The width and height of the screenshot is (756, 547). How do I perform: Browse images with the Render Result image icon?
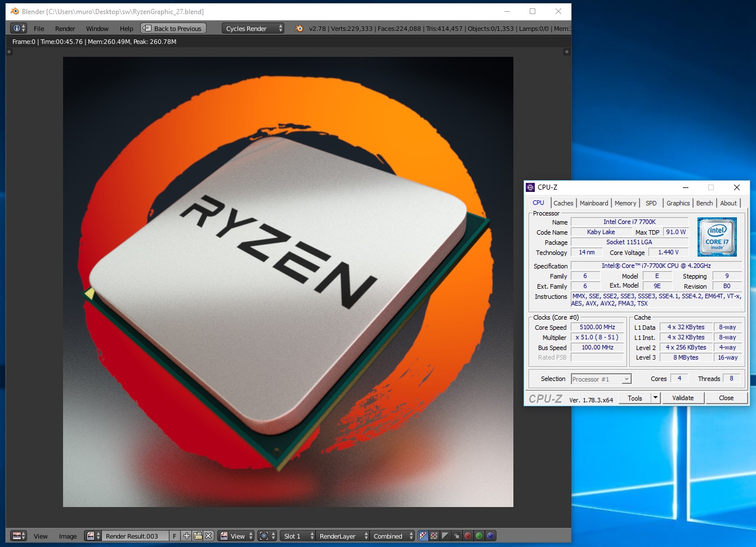pyautogui.click(x=93, y=536)
